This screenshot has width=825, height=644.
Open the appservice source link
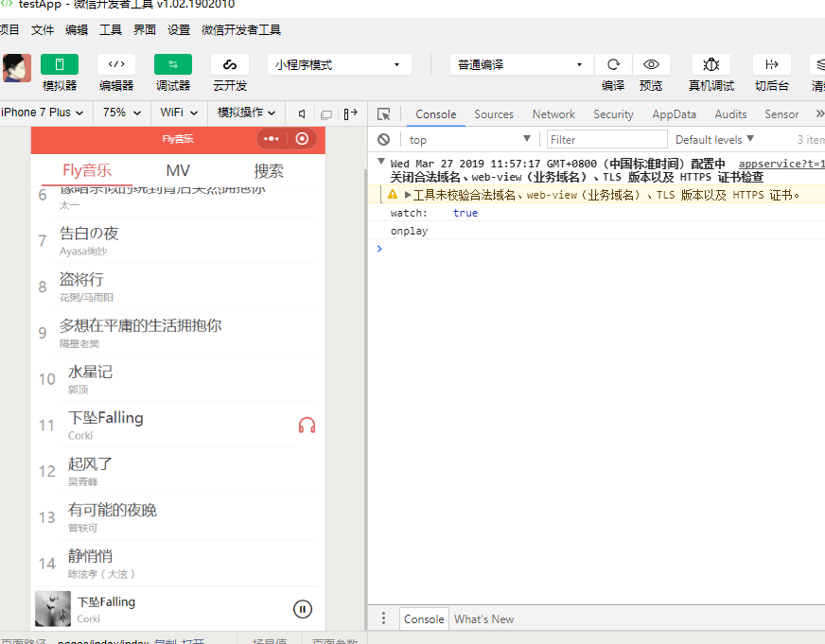(781, 164)
